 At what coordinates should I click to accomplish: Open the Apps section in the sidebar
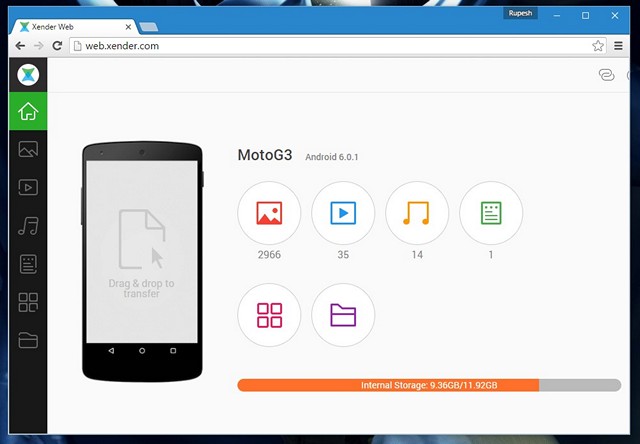click(x=28, y=302)
